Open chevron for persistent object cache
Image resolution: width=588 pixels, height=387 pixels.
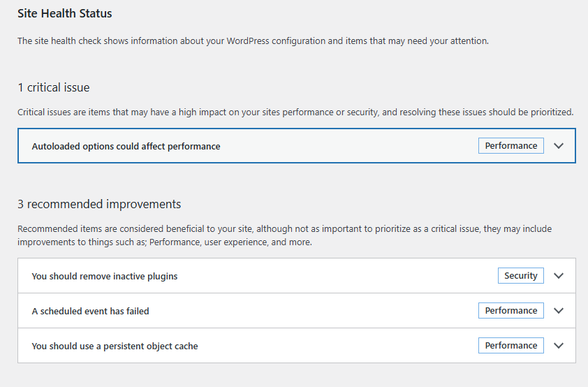pos(558,346)
